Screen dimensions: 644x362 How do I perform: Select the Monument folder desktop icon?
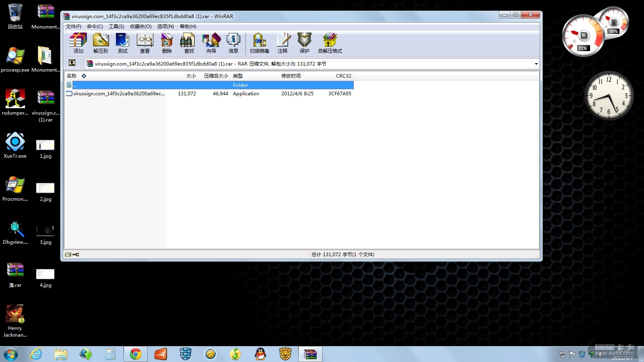(x=45, y=60)
